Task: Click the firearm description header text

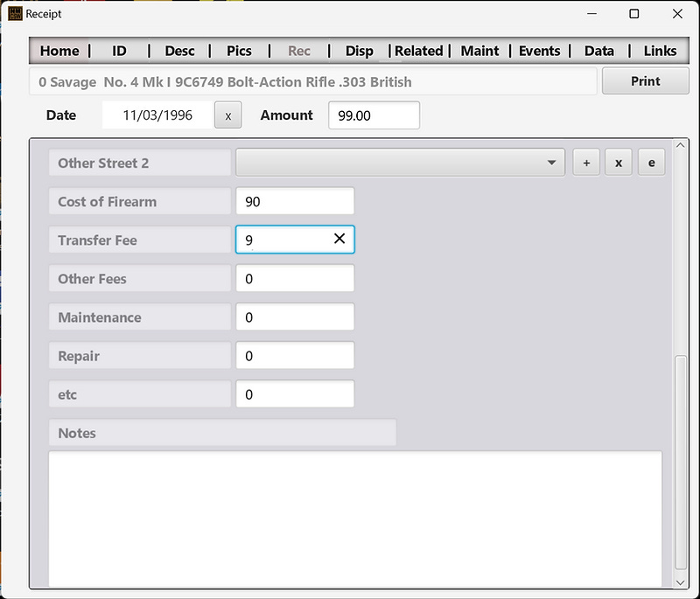Action: [225, 82]
